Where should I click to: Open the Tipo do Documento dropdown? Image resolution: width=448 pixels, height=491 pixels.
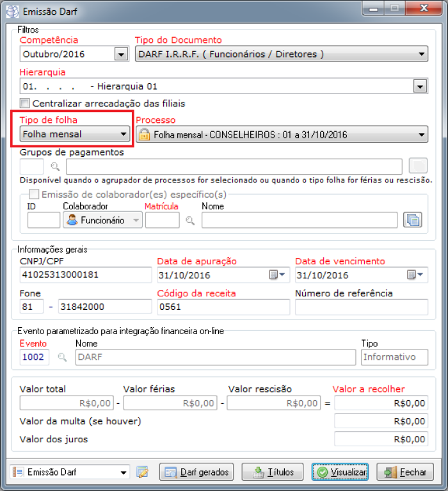point(421,54)
